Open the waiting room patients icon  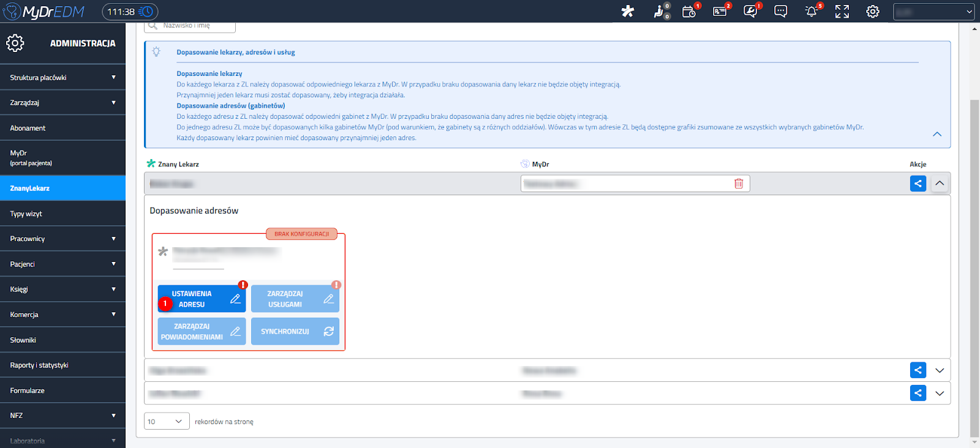(659, 11)
